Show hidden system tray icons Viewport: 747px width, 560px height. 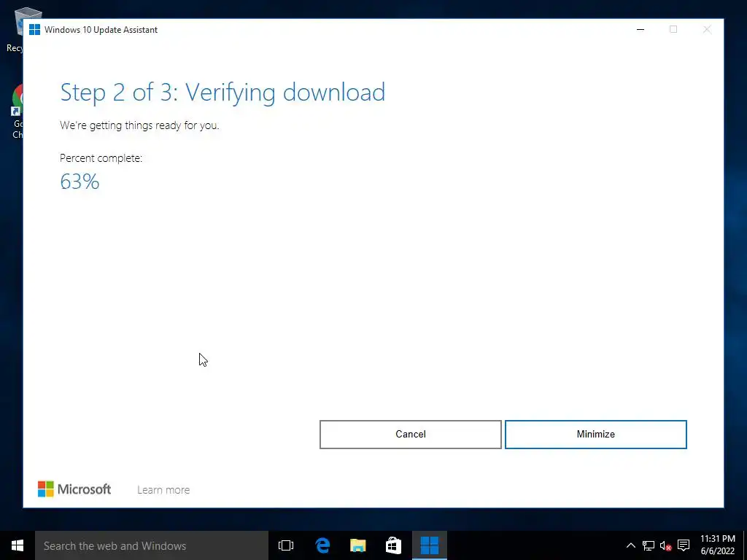tap(630, 545)
